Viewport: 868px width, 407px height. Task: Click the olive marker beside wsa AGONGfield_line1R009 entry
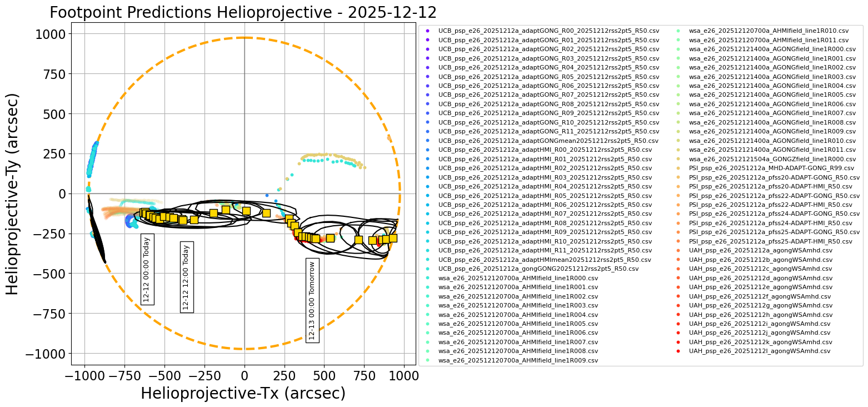tap(679, 131)
